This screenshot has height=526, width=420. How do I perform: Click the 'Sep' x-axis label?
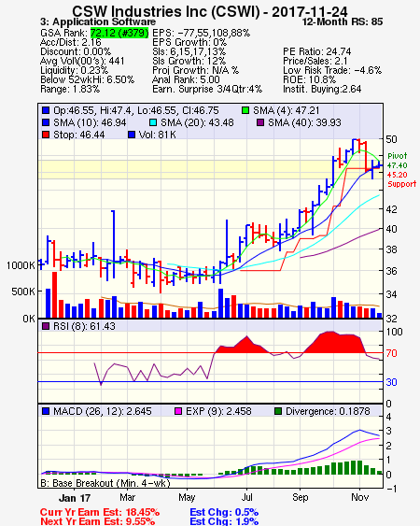300,497
